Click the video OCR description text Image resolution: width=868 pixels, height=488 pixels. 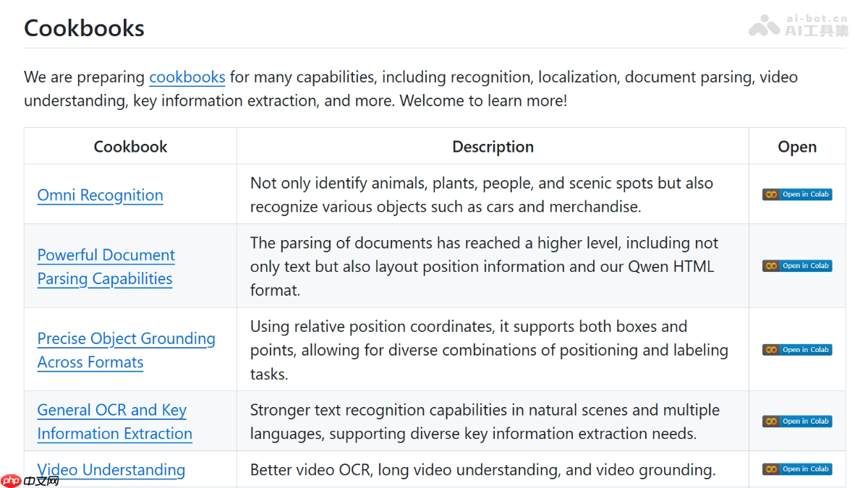(x=482, y=470)
